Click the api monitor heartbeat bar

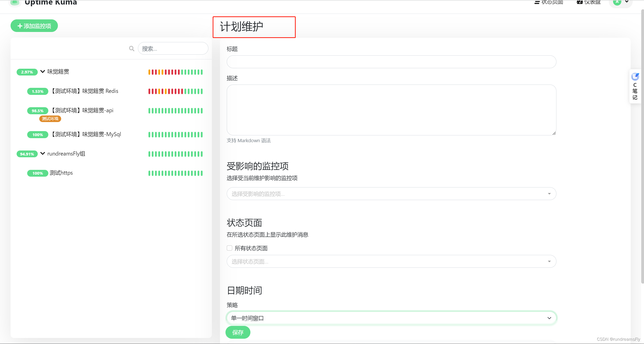[175, 111]
